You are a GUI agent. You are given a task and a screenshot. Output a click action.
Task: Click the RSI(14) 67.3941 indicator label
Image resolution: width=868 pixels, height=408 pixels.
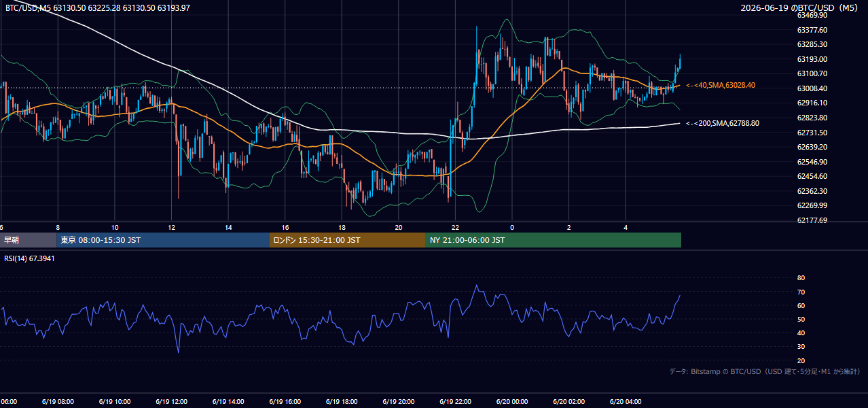[x=30, y=258]
